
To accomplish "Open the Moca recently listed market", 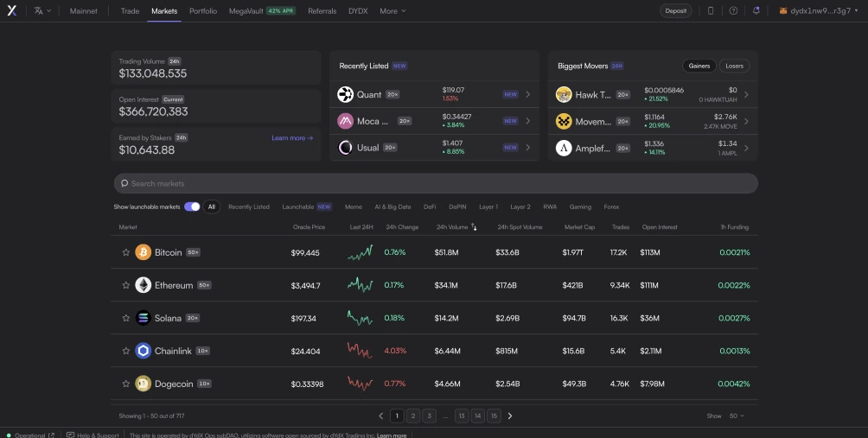I will [434, 121].
